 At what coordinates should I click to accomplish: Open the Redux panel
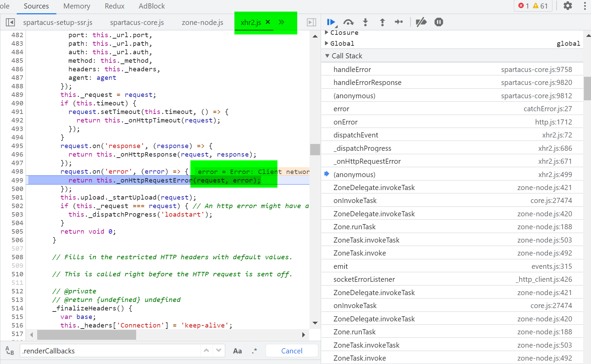coord(115,6)
